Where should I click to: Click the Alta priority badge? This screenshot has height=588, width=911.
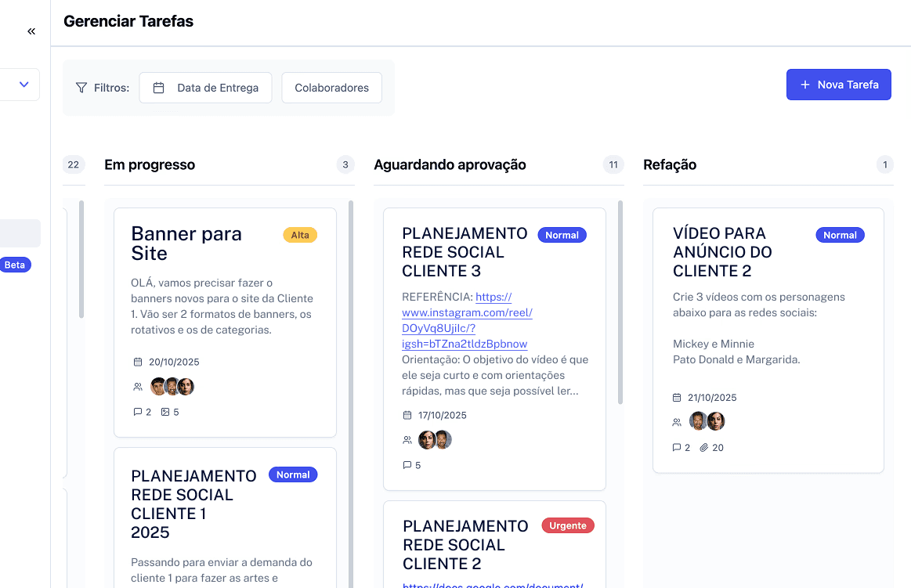300,234
